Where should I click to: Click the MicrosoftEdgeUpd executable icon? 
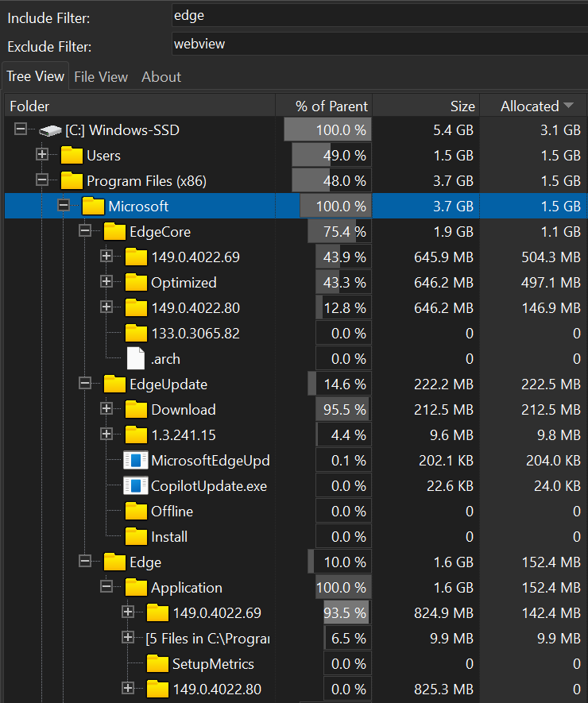point(136,461)
